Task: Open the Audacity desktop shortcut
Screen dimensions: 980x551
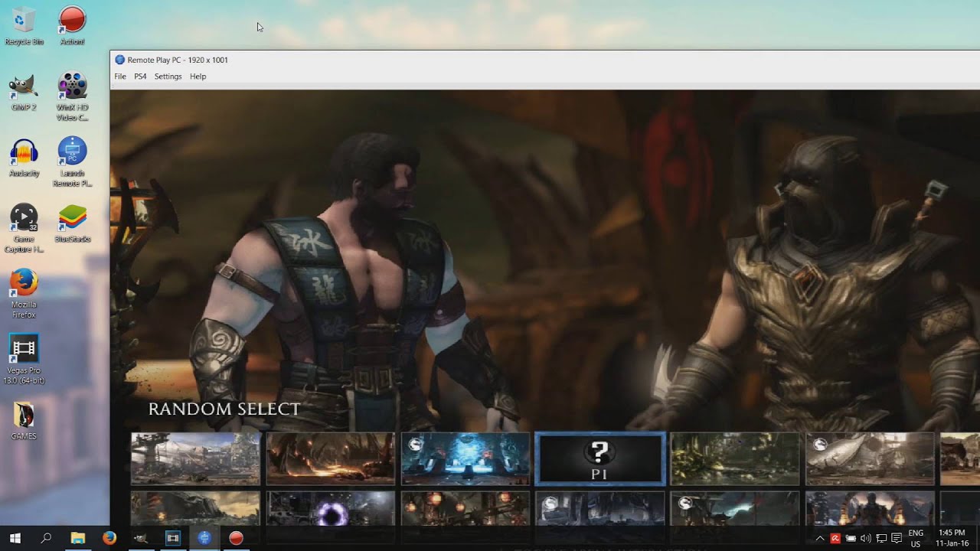Action: pos(24,158)
